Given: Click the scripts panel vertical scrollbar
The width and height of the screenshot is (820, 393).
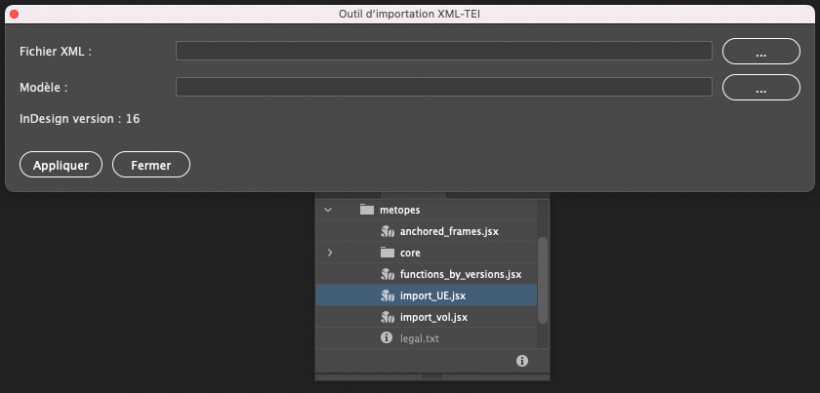Looking at the screenshot, I should 542,280.
